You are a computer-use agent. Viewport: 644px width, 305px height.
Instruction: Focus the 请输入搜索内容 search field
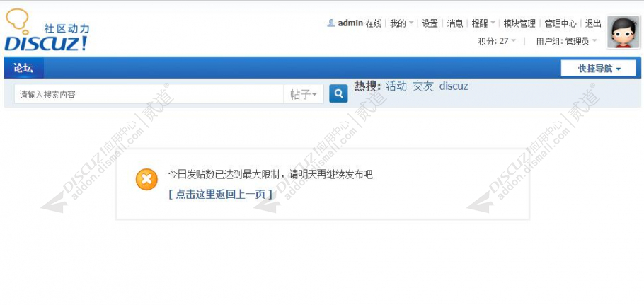[149, 94]
